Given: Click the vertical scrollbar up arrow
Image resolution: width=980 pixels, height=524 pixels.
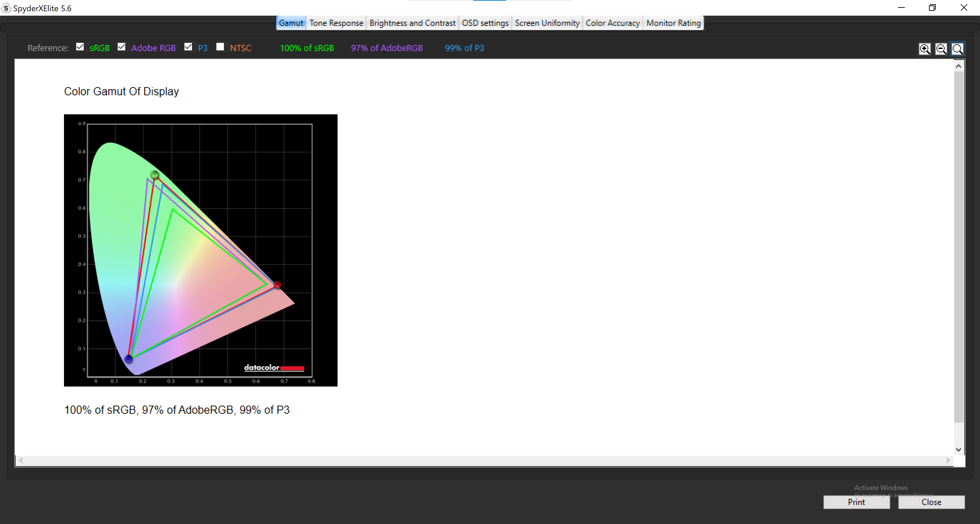Looking at the screenshot, I should tap(958, 66).
